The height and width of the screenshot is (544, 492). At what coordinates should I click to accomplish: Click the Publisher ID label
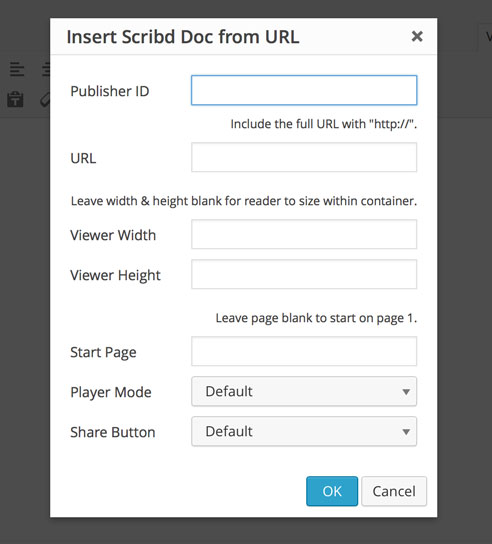coord(110,91)
